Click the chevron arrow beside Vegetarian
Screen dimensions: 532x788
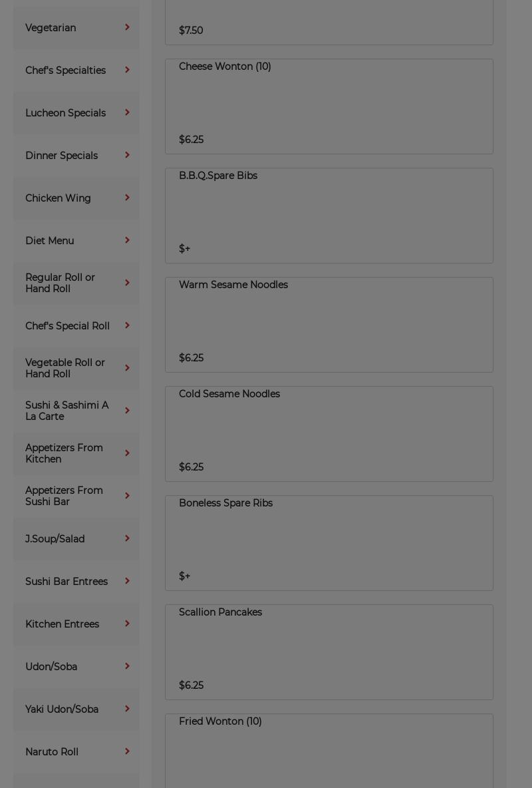pyautogui.click(x=127, y=27)
